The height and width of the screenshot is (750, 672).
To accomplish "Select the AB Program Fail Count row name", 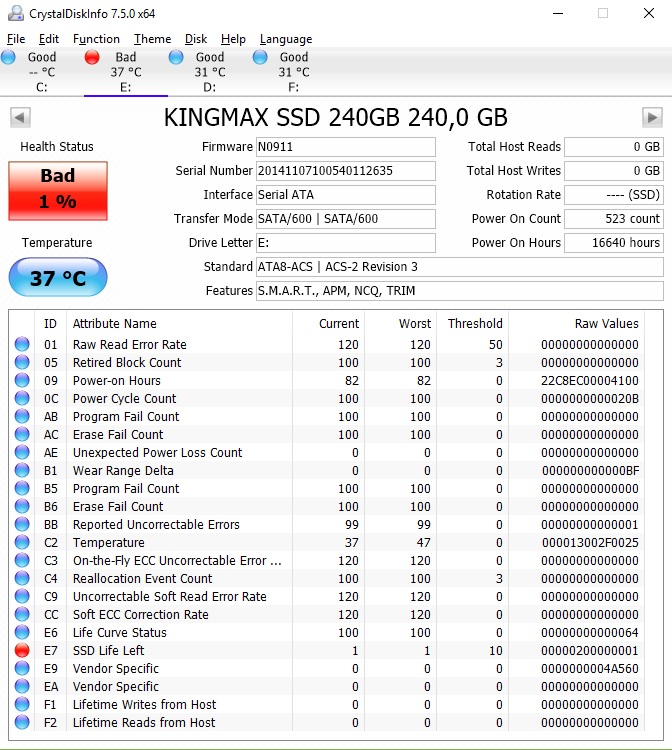I will (126, 417).
